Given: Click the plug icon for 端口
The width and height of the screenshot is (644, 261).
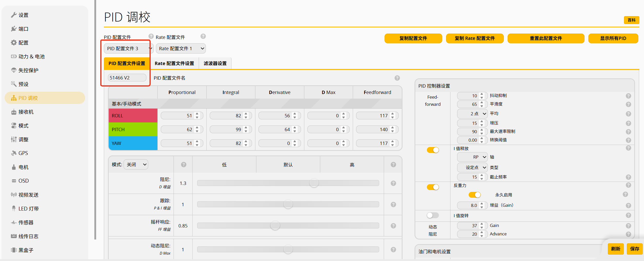Looking at the screenshot, I should pos(14,29).
